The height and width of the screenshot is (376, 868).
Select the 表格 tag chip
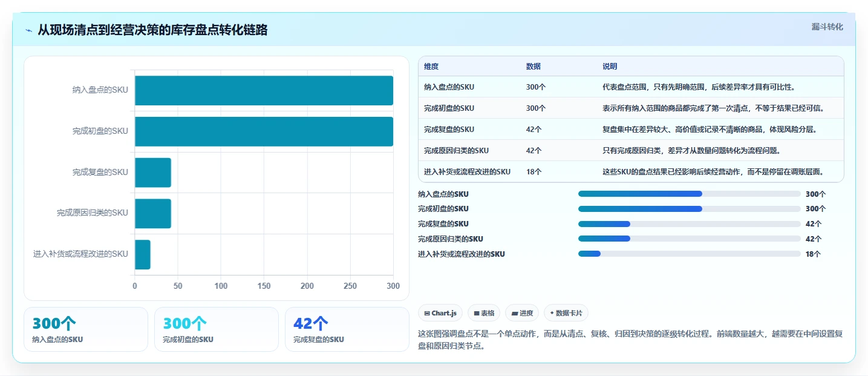click(484, 313)
